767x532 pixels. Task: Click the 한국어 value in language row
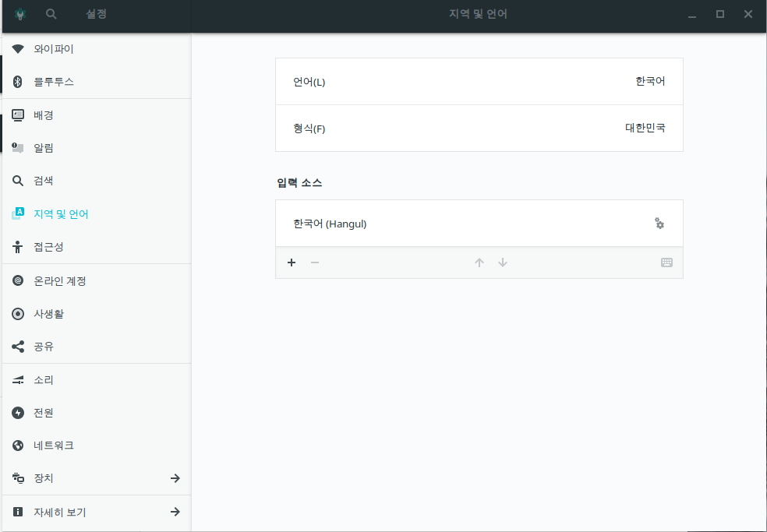(650, 81)
